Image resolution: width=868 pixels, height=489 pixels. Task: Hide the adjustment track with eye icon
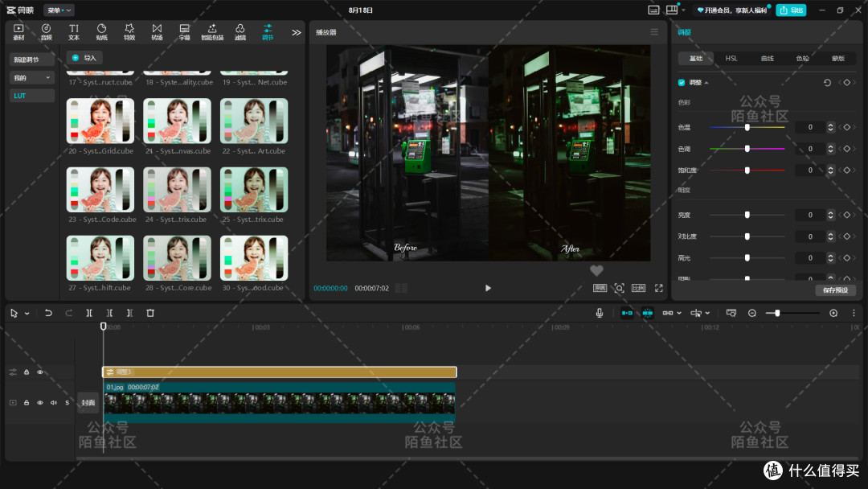40,372
